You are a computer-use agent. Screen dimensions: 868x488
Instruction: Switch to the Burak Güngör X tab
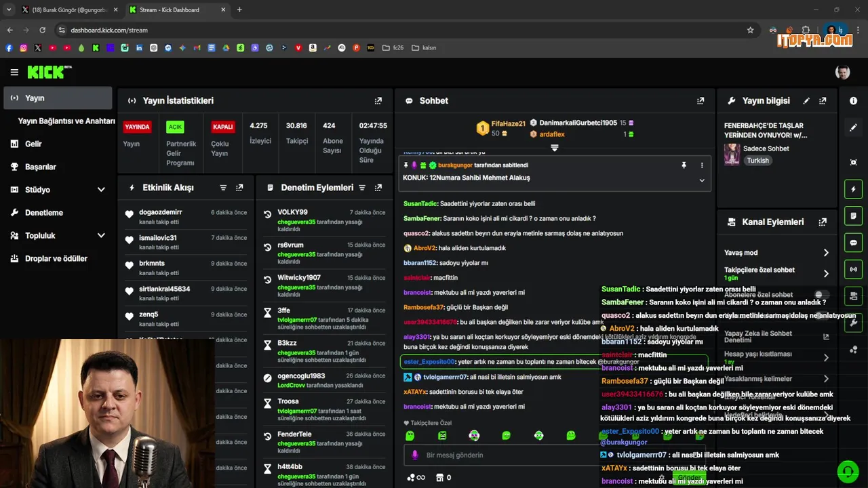coord(70,9)
